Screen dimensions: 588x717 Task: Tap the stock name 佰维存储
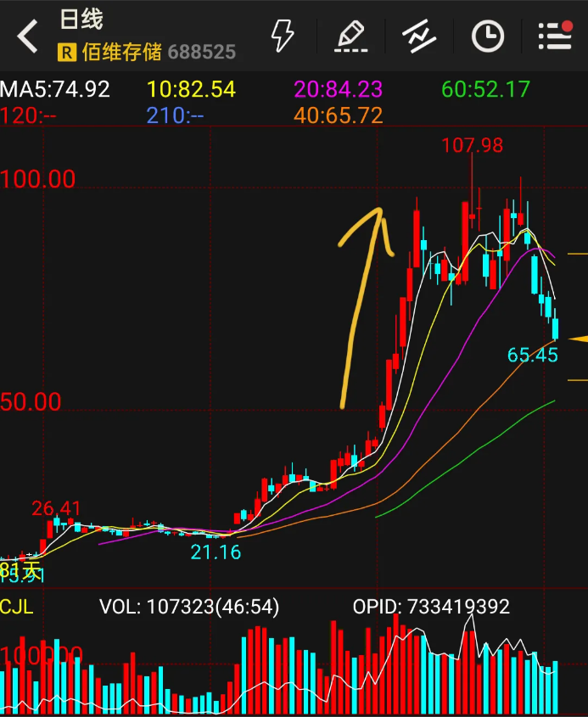pyautogui.click(x=121, y=52)
